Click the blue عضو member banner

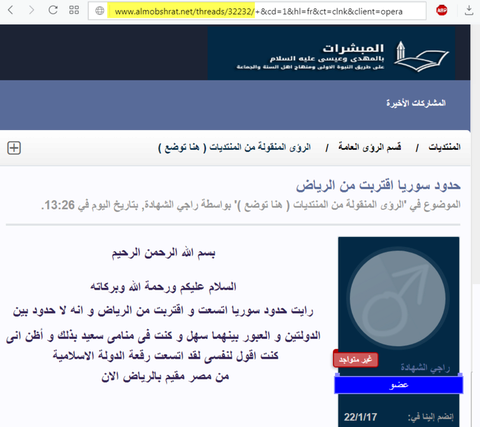(399, 385)
